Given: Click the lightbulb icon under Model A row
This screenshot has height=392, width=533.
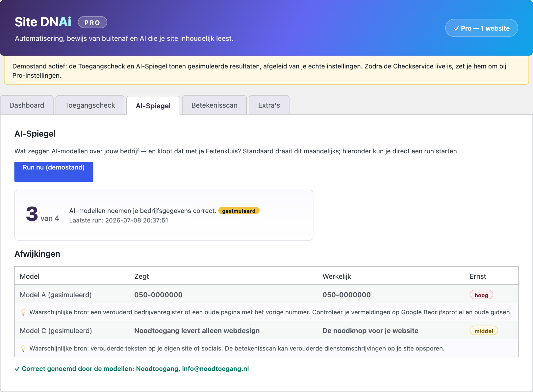Looking at the screenshot, I should [23, 312].
